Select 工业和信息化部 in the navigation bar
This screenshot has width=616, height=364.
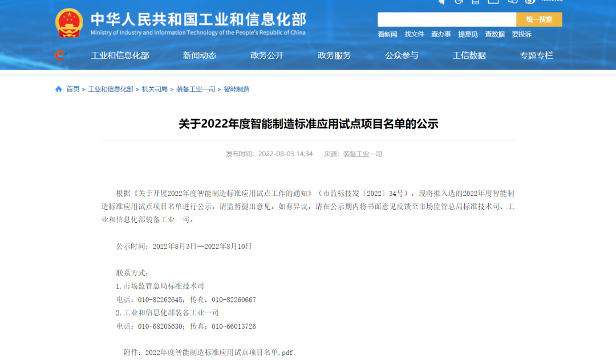pos(120,55)
